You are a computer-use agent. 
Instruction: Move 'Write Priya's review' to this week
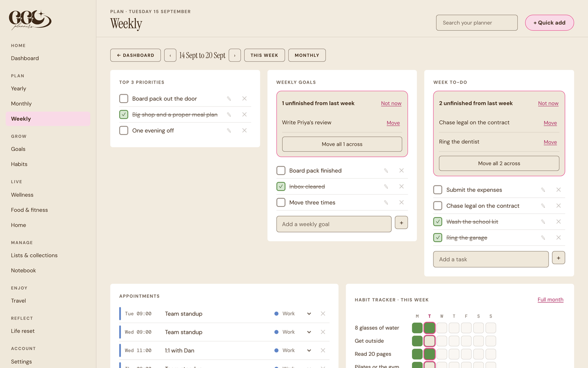(x=393, y=123)
